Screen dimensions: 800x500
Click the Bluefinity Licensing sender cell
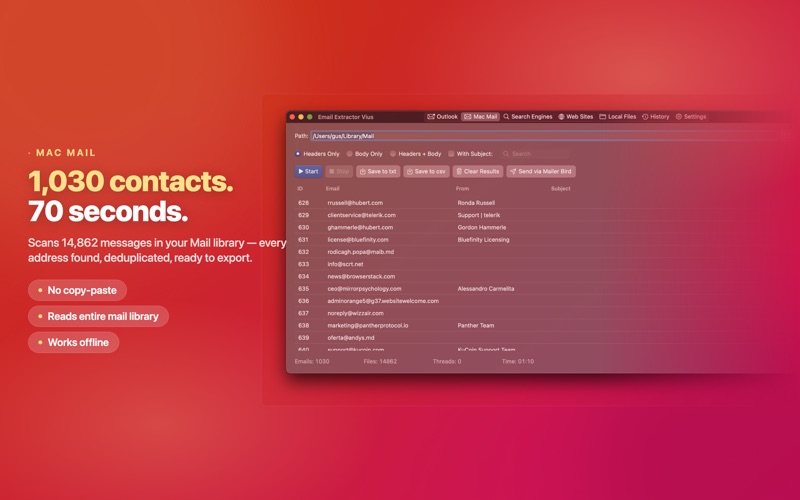click(x=483, y=240)
